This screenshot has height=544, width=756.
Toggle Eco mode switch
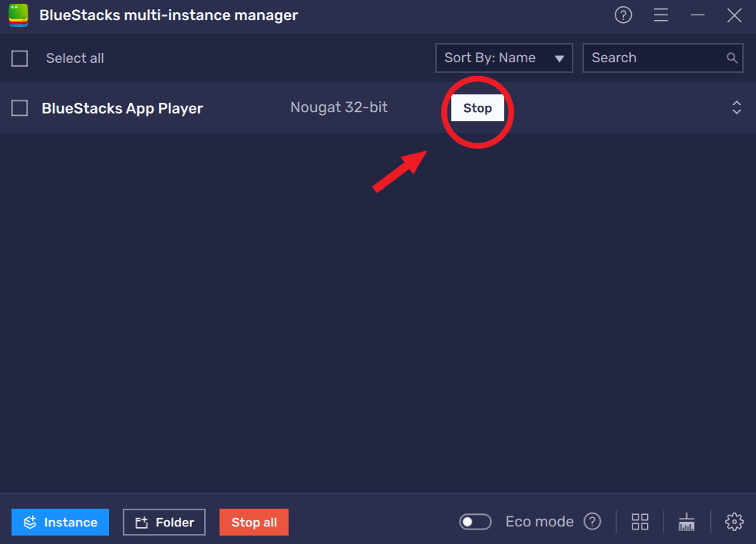click(x=475, y=522)
